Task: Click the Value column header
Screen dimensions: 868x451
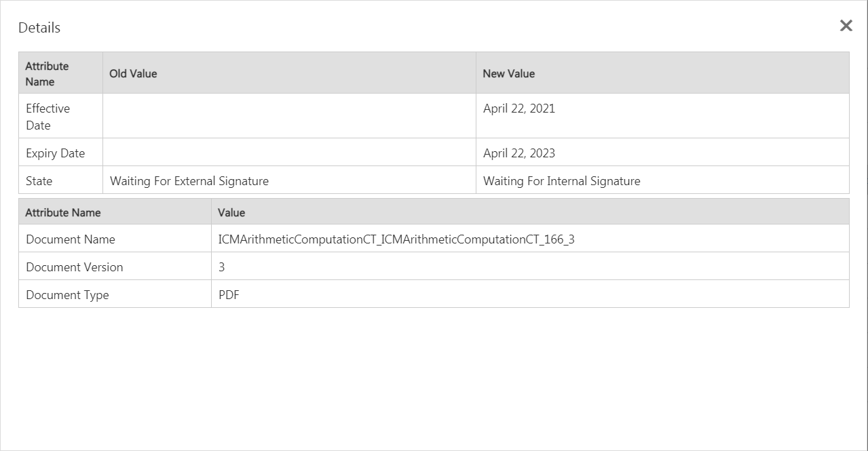Action: click(231, 212)
